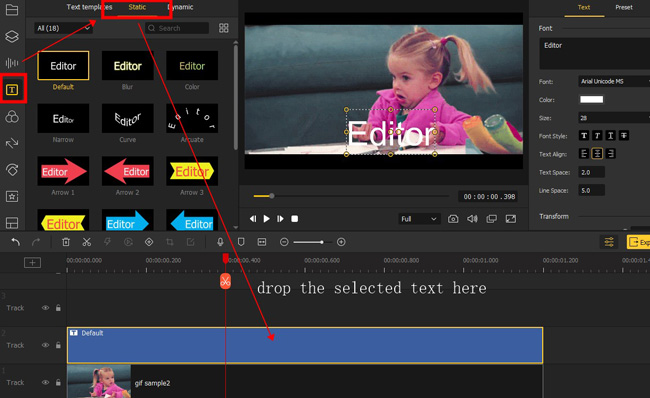
Task: Open the All (18) category dropdown
Action: point(63,28)
